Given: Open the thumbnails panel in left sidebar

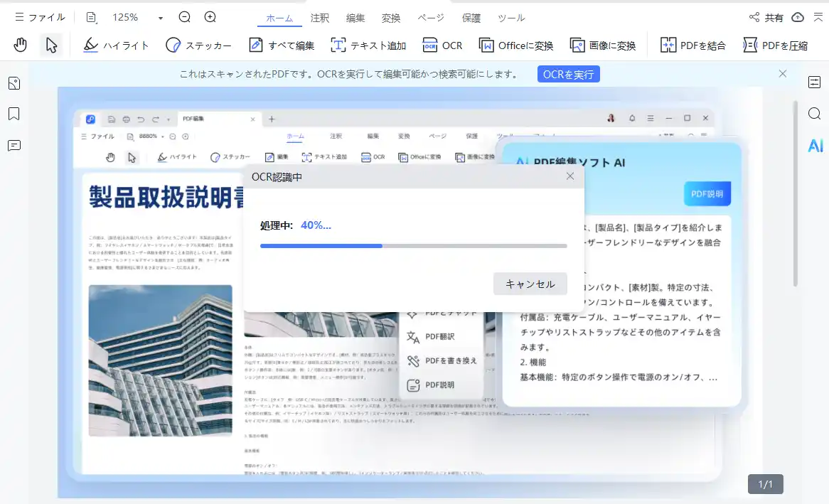Looking at the screenshot, I should point(14,83).
